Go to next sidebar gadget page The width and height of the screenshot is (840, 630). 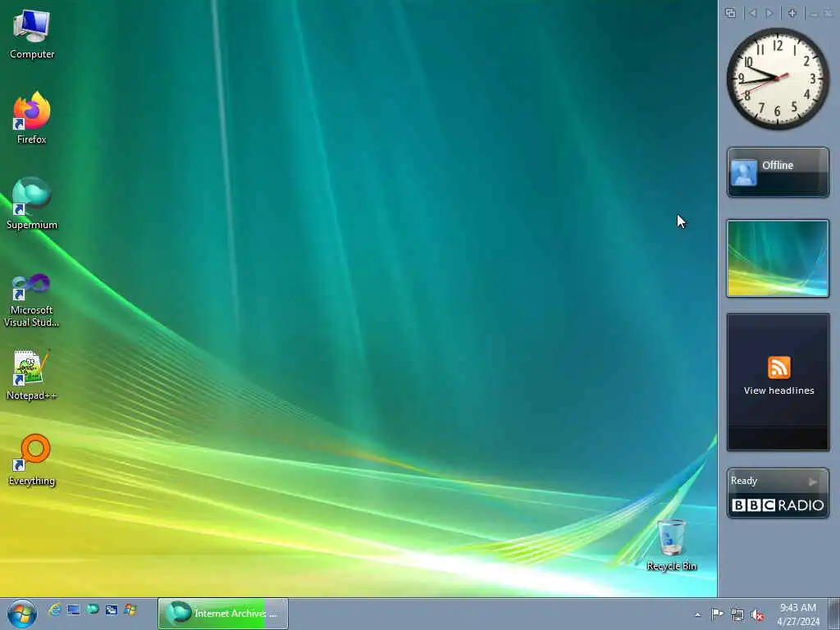click(769, 13)
